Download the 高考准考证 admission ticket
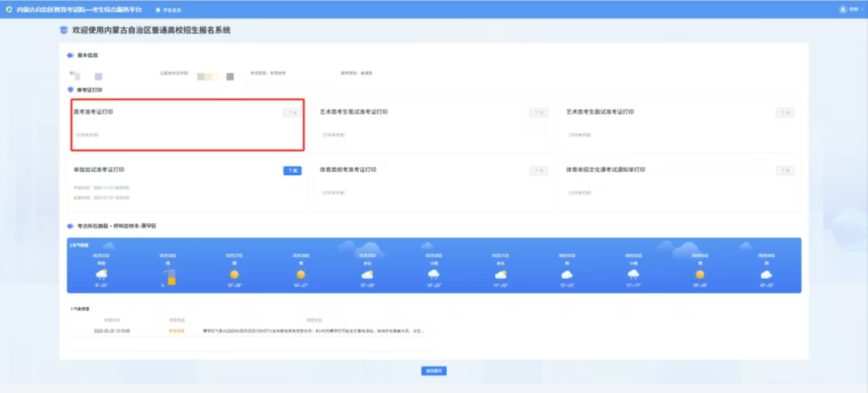 click(x=292, y=113)
